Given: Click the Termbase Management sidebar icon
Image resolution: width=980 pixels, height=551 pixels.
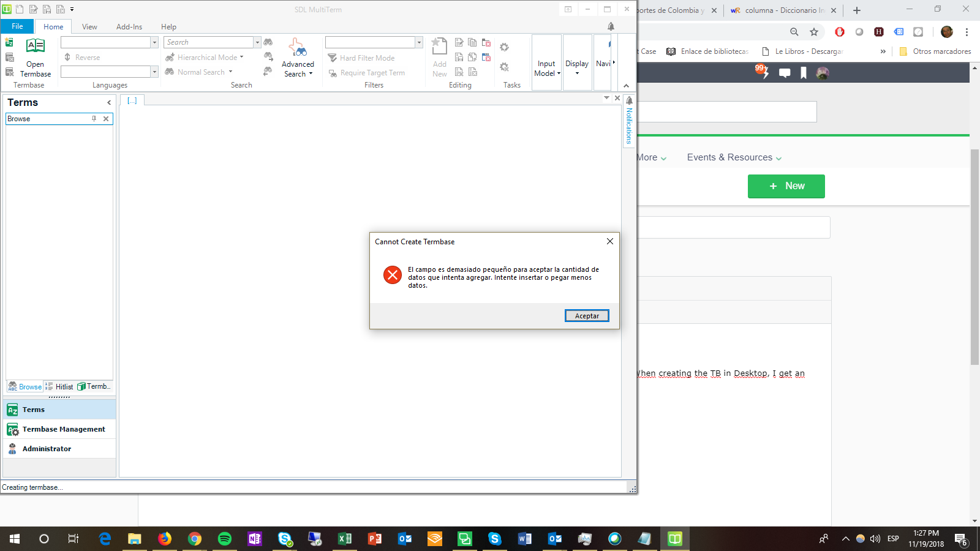Looking at the screenshot, I should [13, 429].
